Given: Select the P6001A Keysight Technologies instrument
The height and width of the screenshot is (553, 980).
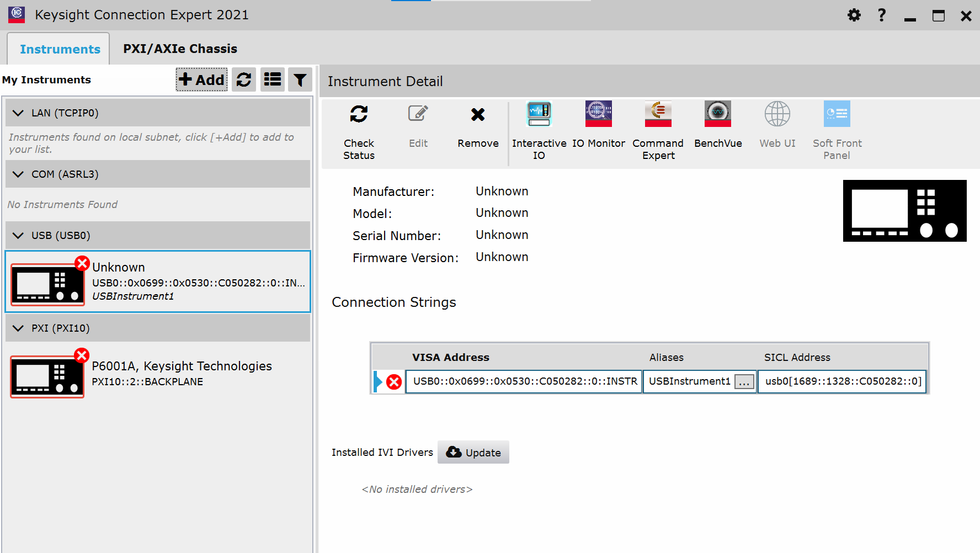Looking at the screenshot, I should pyautogui.click(x=158, y=374).
